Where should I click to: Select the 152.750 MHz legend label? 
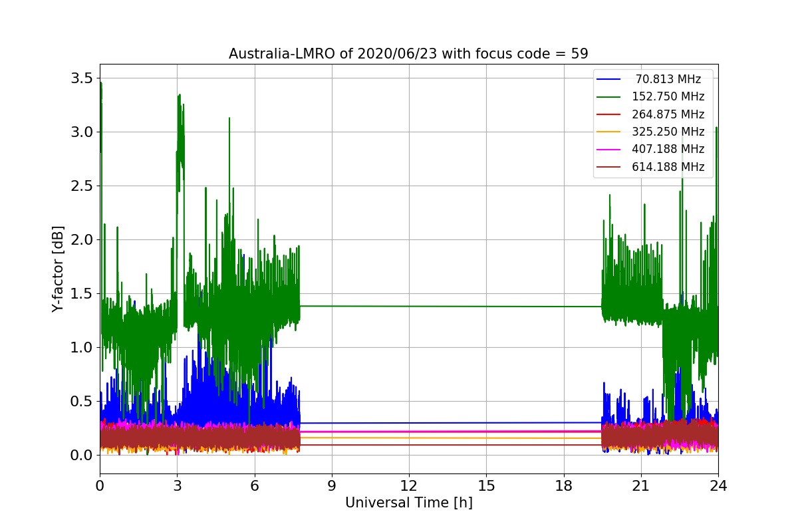click(x=668, y=97)
